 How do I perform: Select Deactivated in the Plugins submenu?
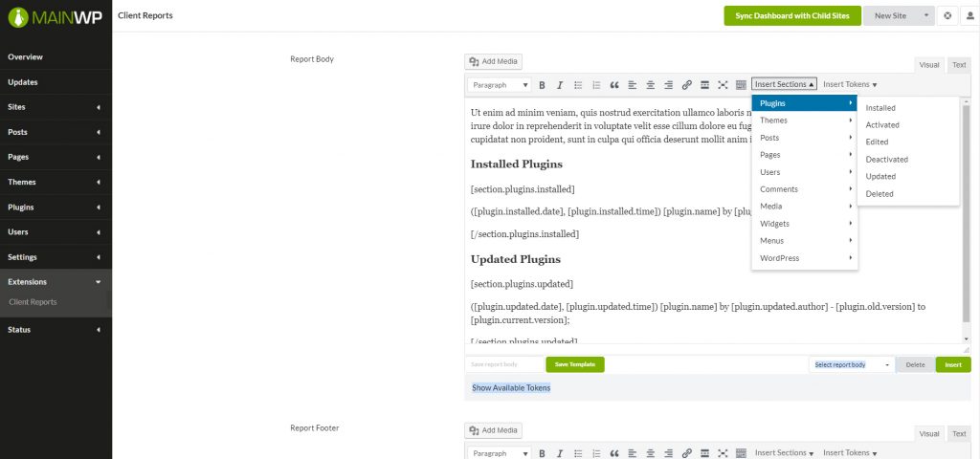click(886, 160)
